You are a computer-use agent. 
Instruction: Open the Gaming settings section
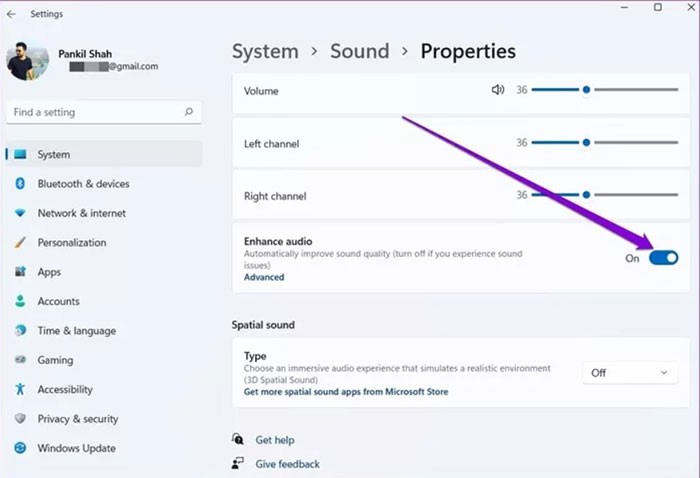coord(55,360)
